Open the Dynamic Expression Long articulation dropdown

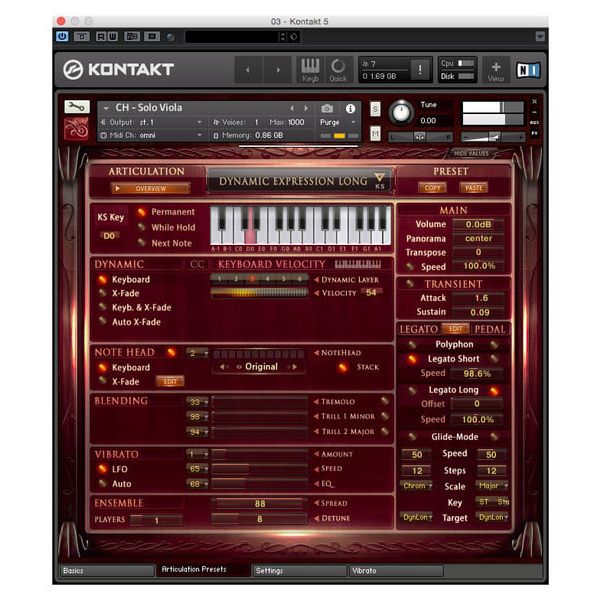(300, 181)
